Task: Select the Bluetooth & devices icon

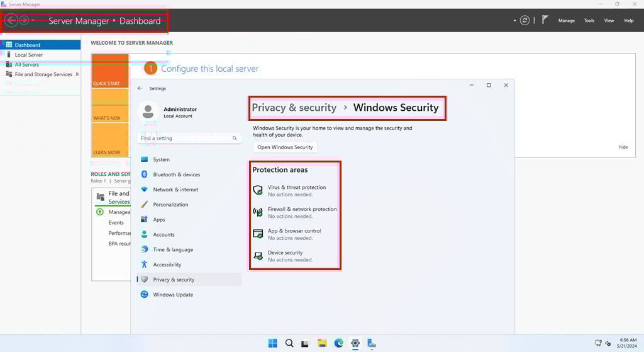Action: pyautogui.click(x=144, y=174)
